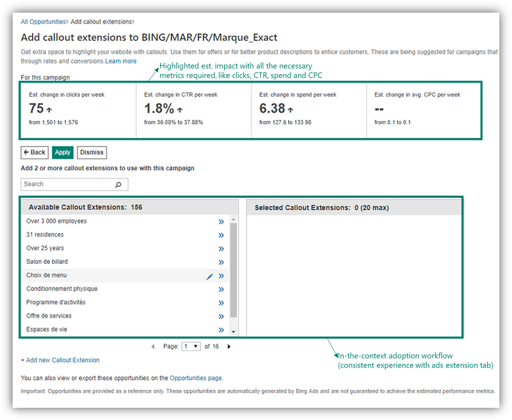This screenshot has height=420, width=512.
Task: Add '31 residences' using its double-chevron icon
Action: 221,235
